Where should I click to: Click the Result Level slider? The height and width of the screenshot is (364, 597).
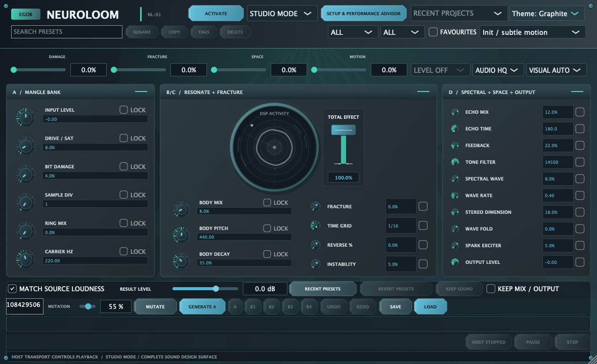pos(205,289)
